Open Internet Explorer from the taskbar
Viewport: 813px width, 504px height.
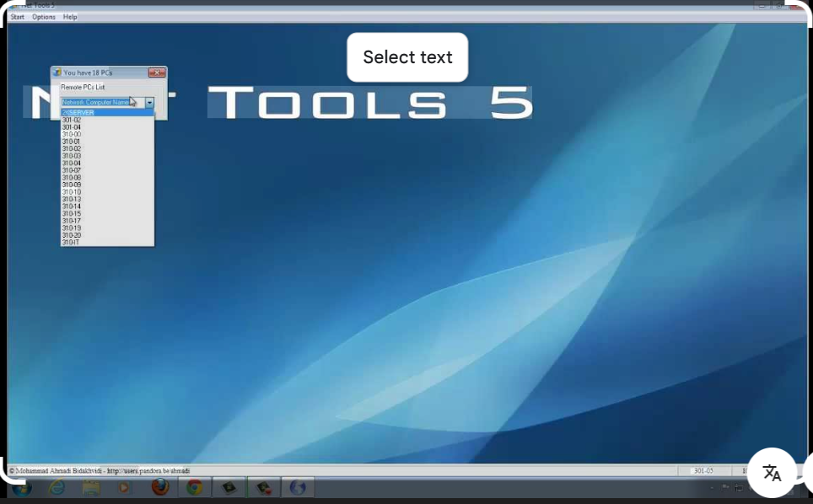pyautogui.click(x=56, y=487)
